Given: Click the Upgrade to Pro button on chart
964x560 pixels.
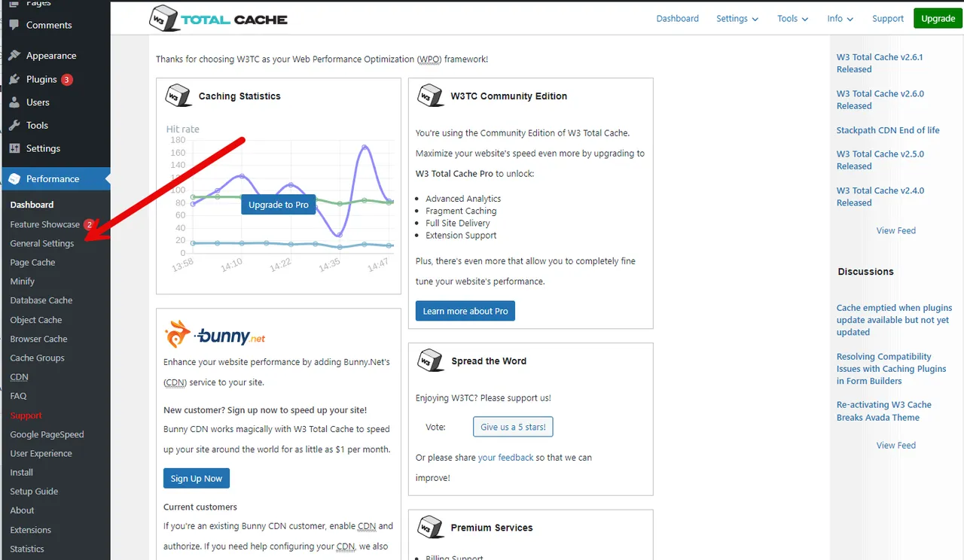Looking at the screenshot, I should click(x=279, y=205).
